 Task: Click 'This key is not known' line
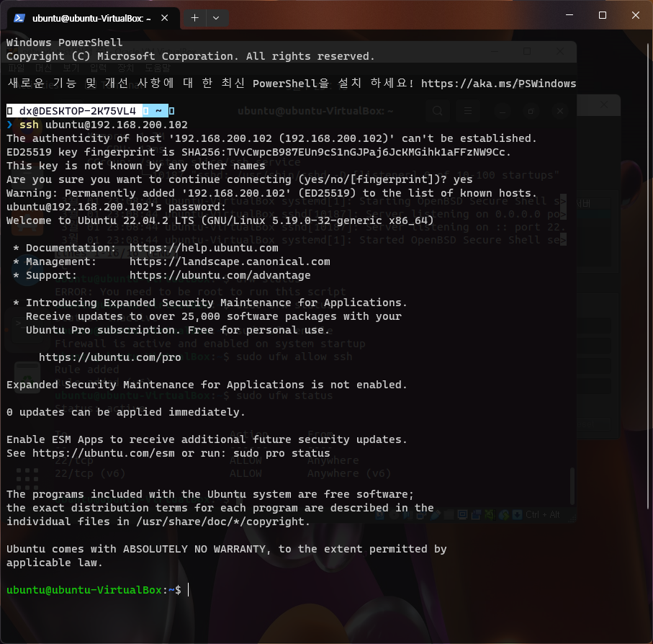(136, 166)
